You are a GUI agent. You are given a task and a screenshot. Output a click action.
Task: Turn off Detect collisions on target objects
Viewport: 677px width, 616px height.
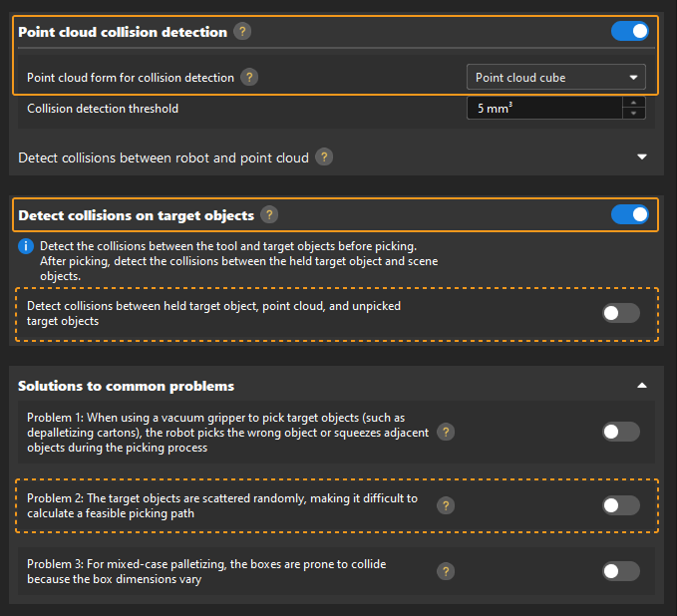(x=629, y=214)
